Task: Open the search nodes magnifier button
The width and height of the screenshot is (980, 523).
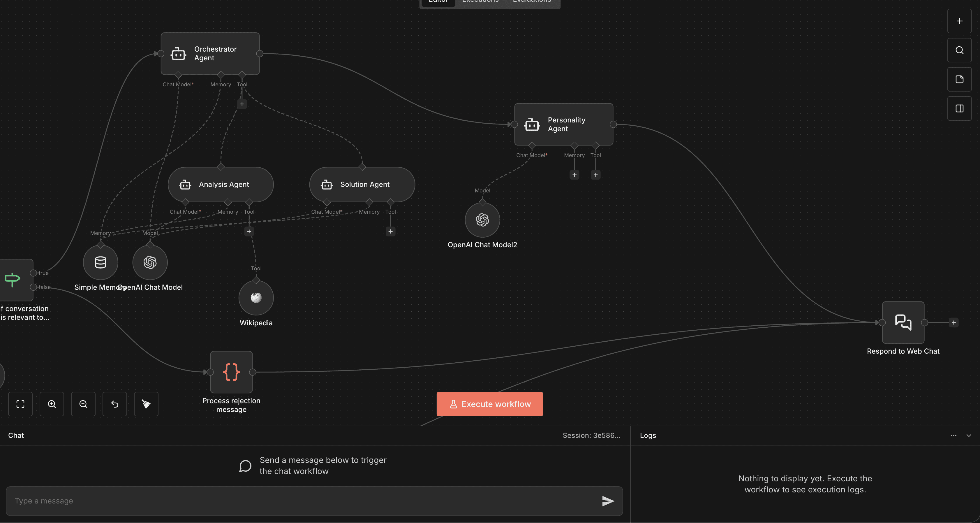Action: [959, 50]
